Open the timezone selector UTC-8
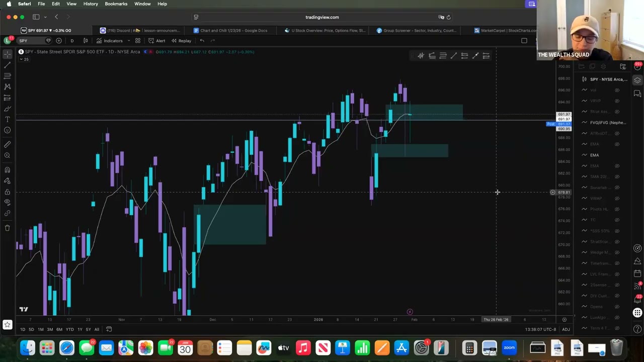 [x=540, y=329]
